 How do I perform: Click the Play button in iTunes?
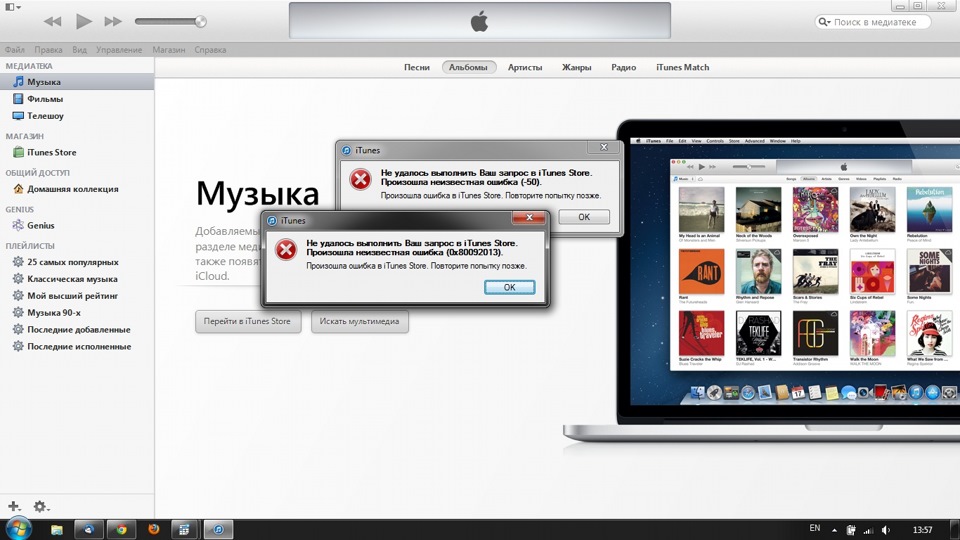pyautogui.click(x=83, y=21)
